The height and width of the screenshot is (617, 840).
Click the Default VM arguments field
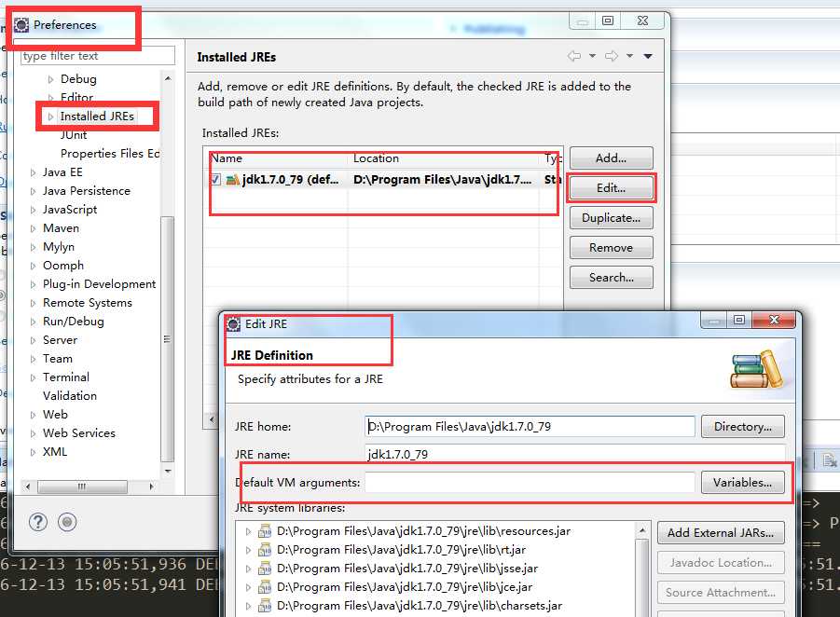530,483
